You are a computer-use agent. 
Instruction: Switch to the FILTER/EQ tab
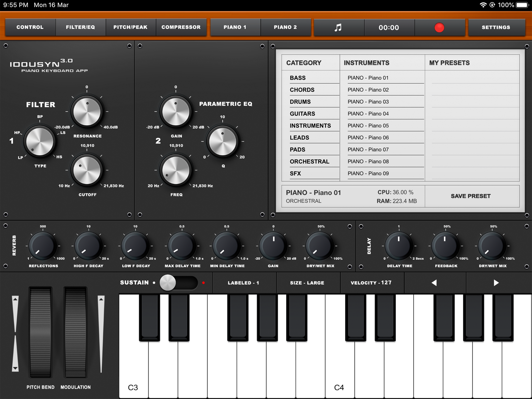(80, 27)
